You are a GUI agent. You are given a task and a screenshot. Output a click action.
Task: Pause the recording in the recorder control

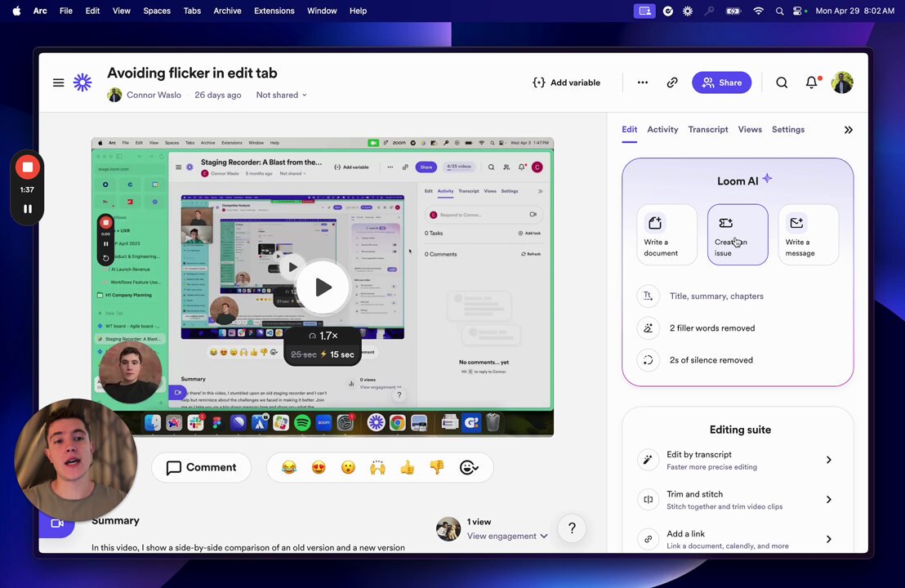(x=27, y=209)
